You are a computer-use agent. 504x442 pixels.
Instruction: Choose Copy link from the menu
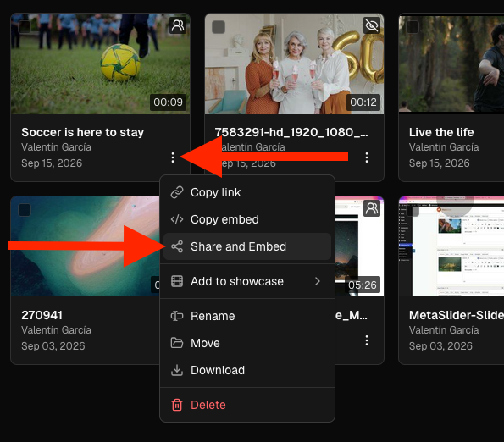247,192
